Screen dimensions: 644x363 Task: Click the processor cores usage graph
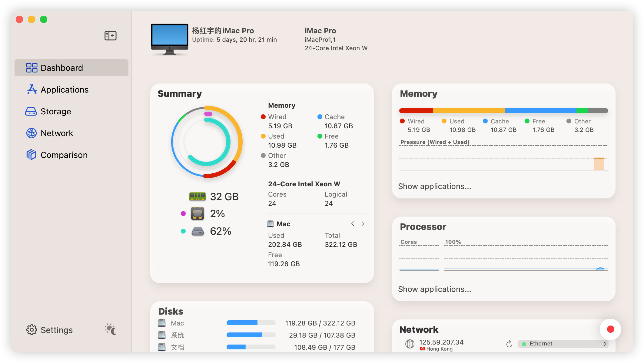pos(419,258)
